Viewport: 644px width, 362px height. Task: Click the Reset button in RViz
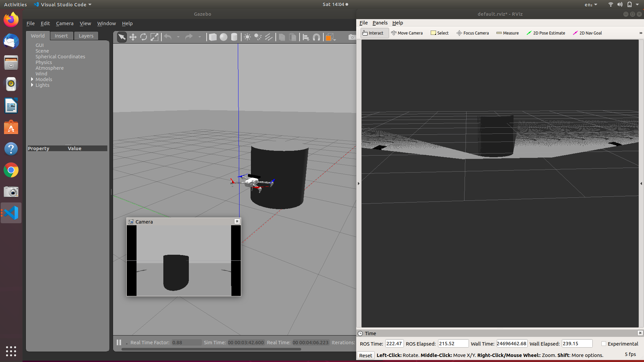click(365, 355)
